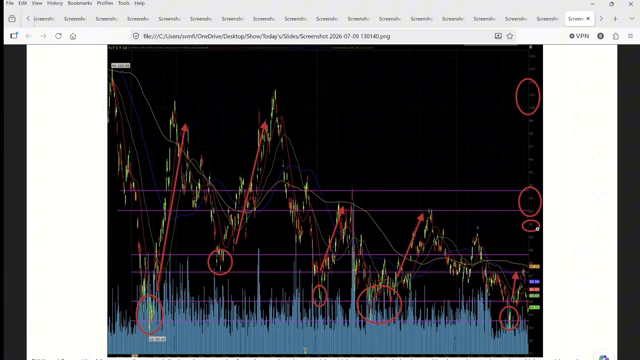Switch to the first Screenshot tab

pos(44,19)
